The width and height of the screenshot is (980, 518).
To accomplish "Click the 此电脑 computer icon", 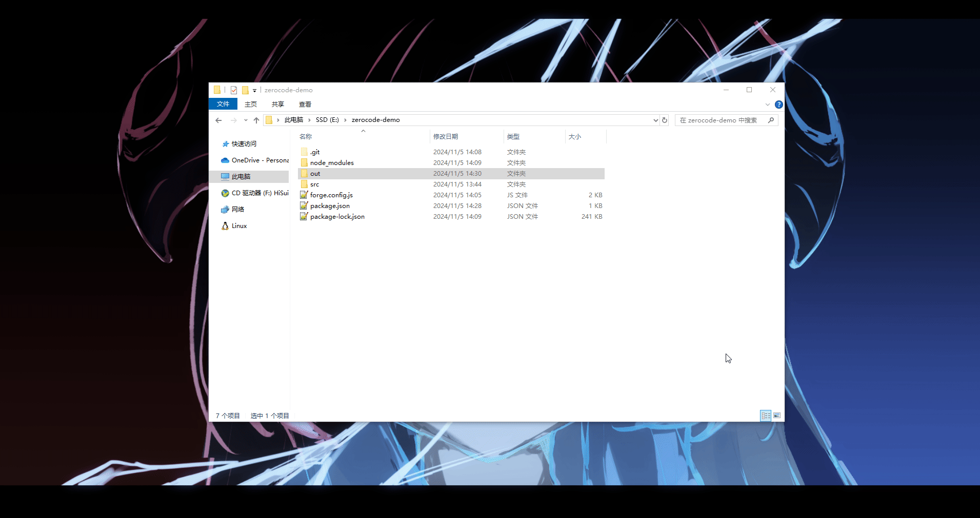I will pyautogui.click(x=225, y=177).
